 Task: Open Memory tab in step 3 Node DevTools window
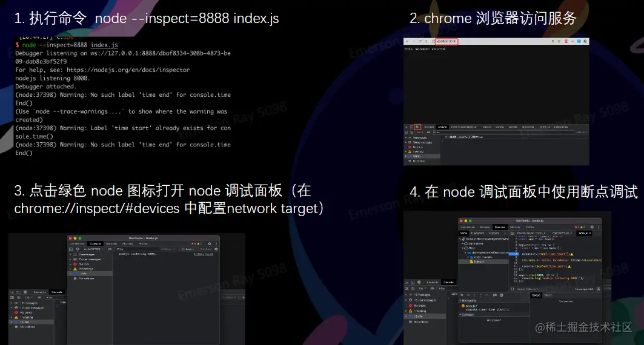(x=128, y=244)
